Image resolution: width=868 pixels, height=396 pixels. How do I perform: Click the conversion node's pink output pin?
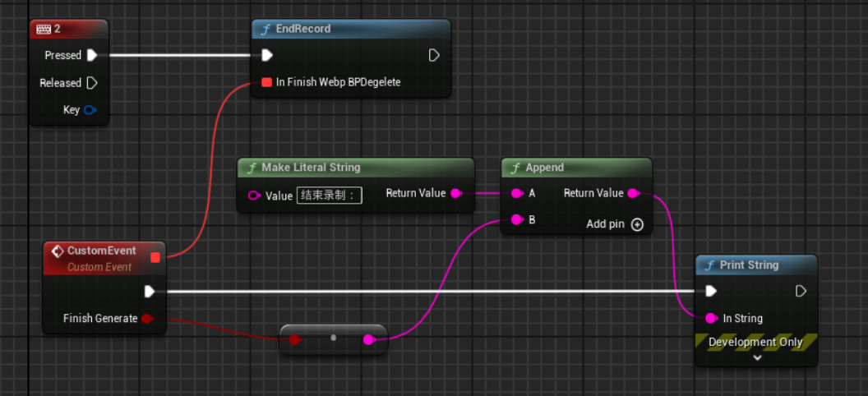(x=369, y=339)
